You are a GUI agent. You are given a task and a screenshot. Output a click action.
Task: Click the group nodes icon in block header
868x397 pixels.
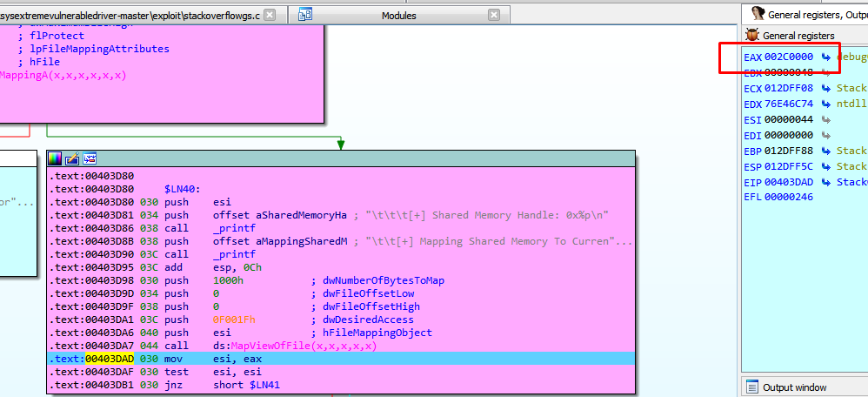point(89,158)
